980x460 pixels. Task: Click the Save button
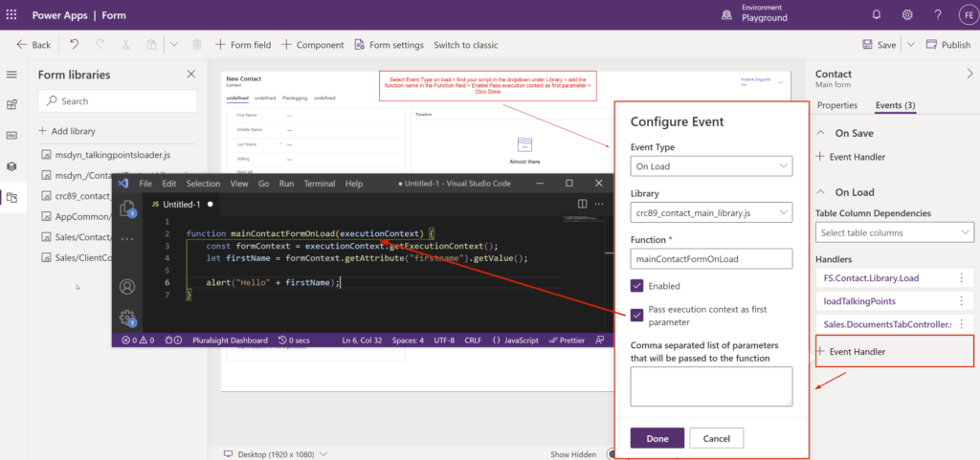pyautogui.click(x=879, y=44)
